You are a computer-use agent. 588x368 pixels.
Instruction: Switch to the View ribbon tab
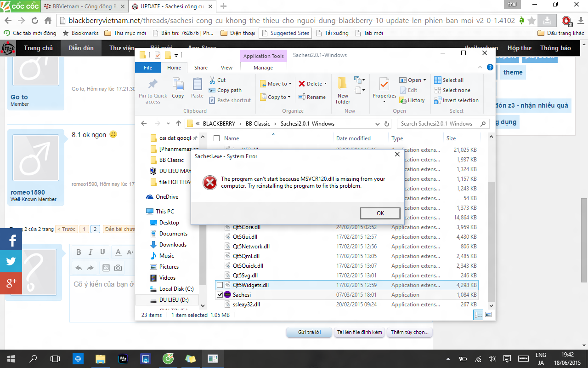pyautogui.click(x=226, y=68)
